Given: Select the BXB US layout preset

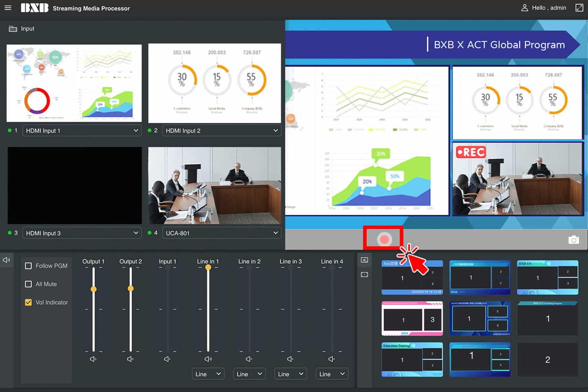Looking at the screenshot, I should (547, 278).
